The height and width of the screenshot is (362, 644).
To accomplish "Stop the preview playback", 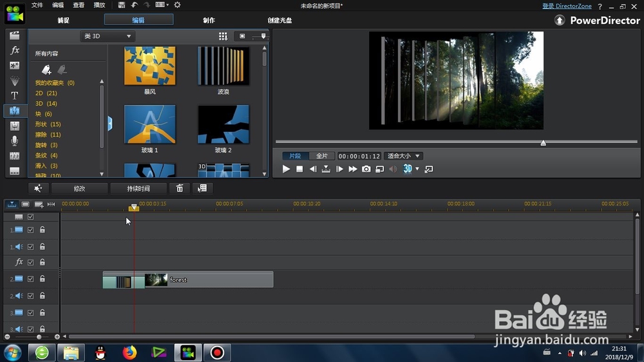I will click(x=299, y=169).
